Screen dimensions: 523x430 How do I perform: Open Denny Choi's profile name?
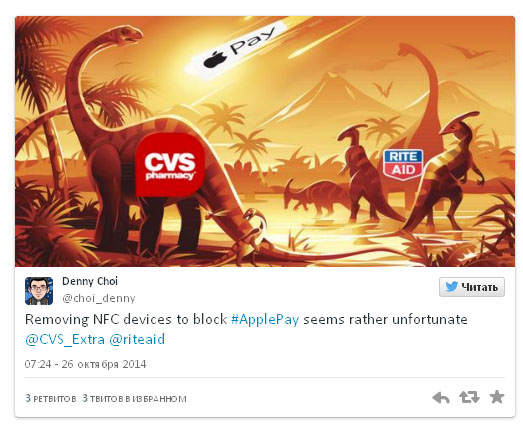tap(90, 281)
